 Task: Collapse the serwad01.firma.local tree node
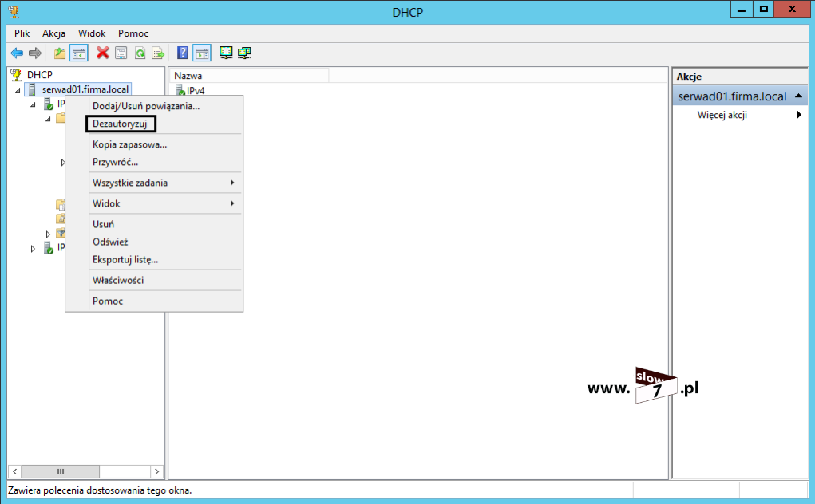(x=18, y=90)
